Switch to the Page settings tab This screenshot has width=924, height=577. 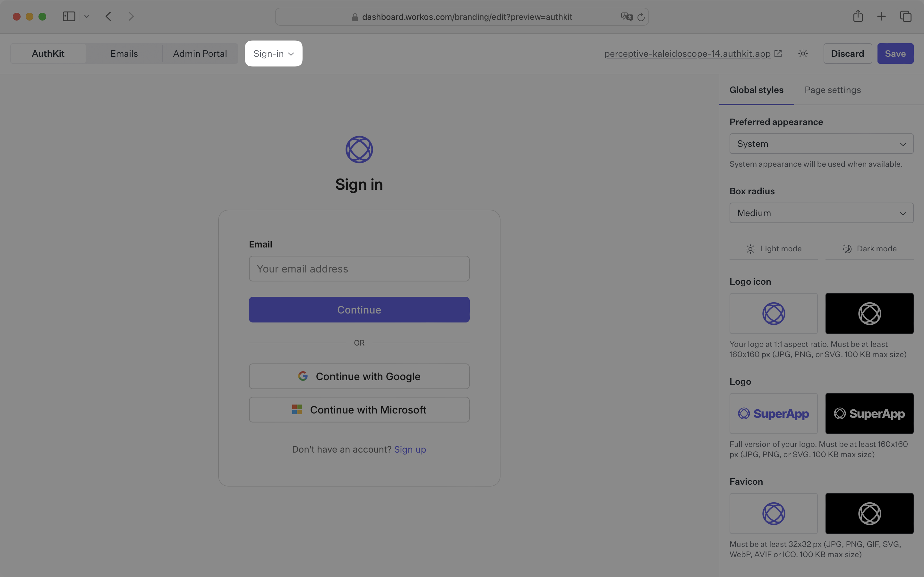pyautogui.click(x=832, y=90)
